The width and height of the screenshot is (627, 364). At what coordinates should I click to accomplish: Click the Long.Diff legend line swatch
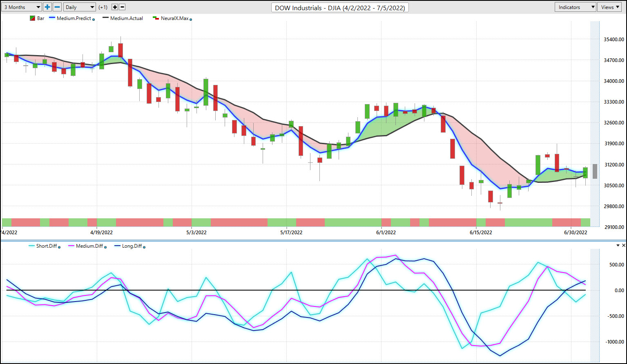point(117,246)
